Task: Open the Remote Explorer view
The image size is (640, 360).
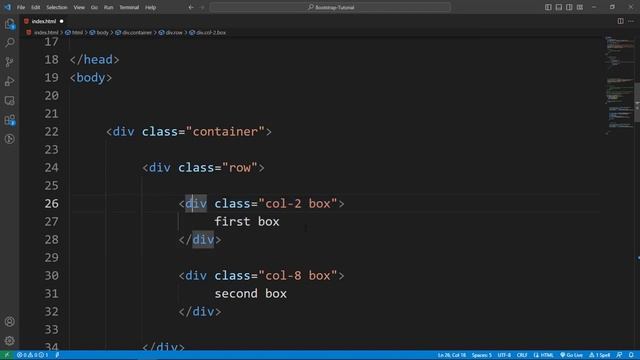Action: coord(9,100)
